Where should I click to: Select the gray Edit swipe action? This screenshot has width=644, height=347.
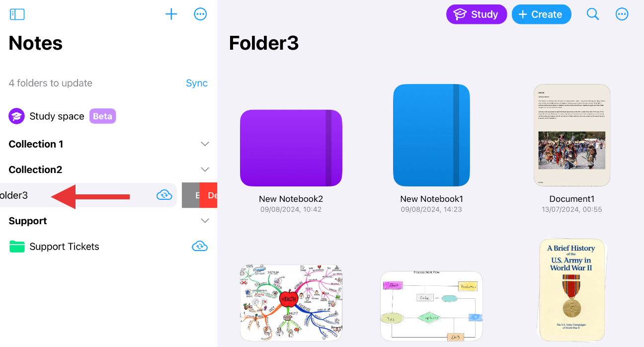(x=191, y=195)
